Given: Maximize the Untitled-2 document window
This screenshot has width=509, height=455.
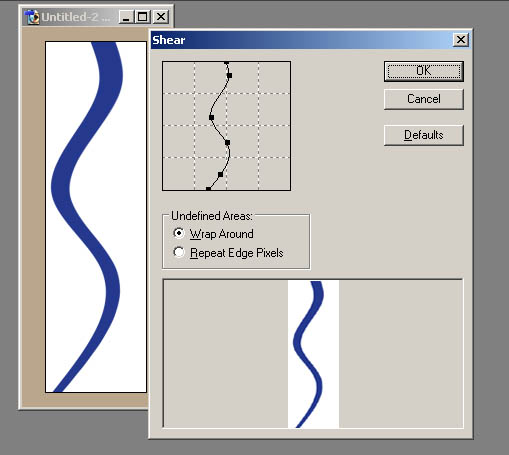Looking at the screenshot, I should click(x=143, y=17).
